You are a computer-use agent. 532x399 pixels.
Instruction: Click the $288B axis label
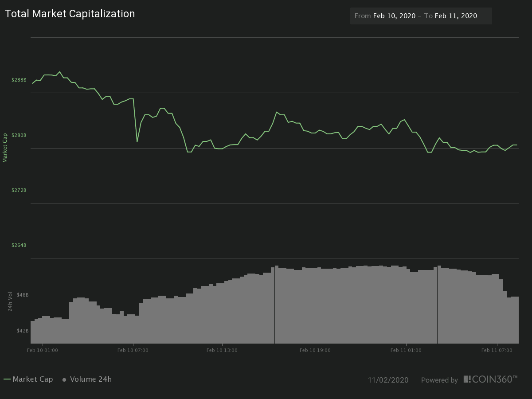point(19,80)
